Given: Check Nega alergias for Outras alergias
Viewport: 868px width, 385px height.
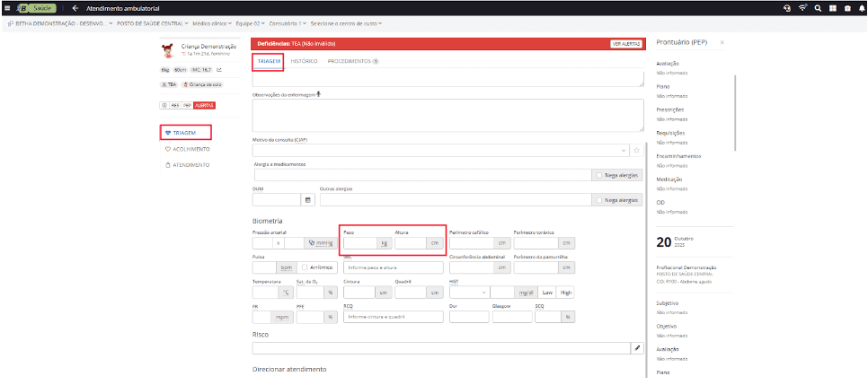Looking at the screenshot, I should [x=599, y=200].
